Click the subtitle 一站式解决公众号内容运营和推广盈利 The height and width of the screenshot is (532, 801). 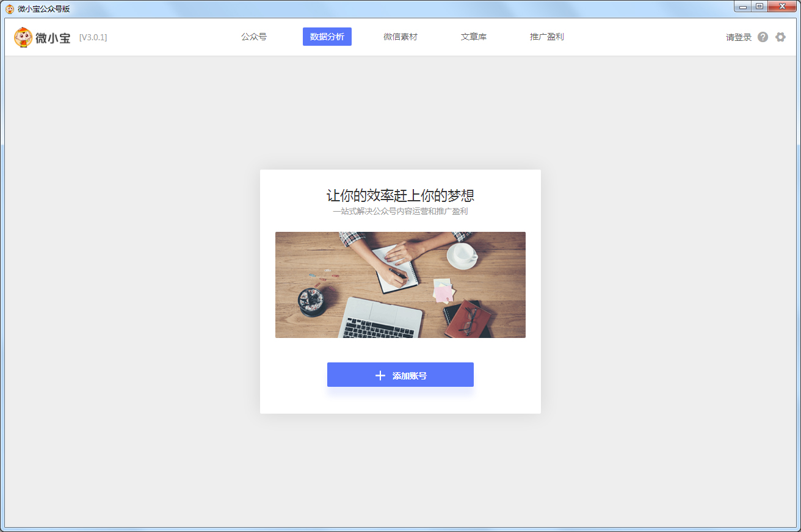click(400, 212)
